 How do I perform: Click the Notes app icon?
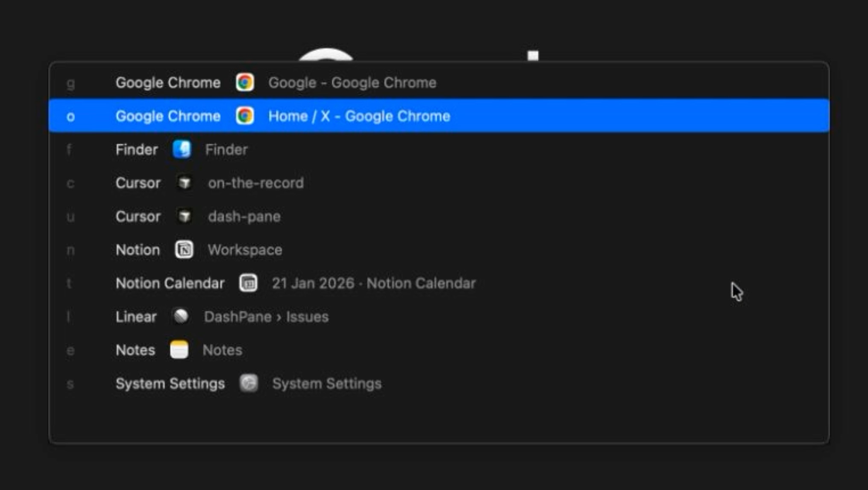click(x=179, y=350)
